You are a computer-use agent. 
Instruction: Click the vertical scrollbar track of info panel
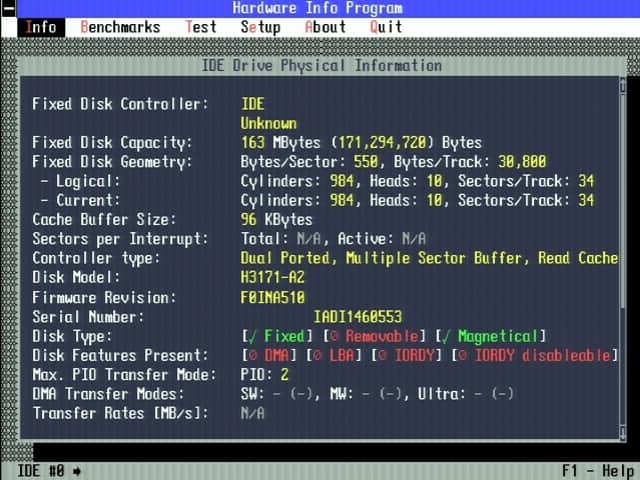point(622,259)
